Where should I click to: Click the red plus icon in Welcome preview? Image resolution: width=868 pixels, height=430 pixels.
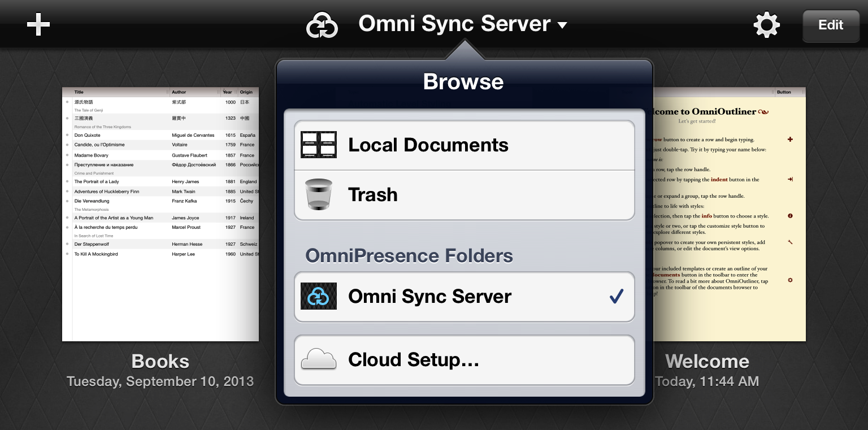click(x=790, y=139)
